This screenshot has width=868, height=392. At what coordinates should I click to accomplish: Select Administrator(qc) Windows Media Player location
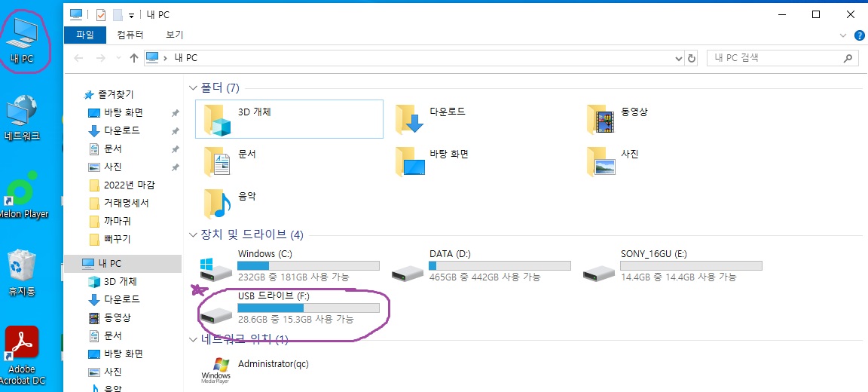coord(255,370)
